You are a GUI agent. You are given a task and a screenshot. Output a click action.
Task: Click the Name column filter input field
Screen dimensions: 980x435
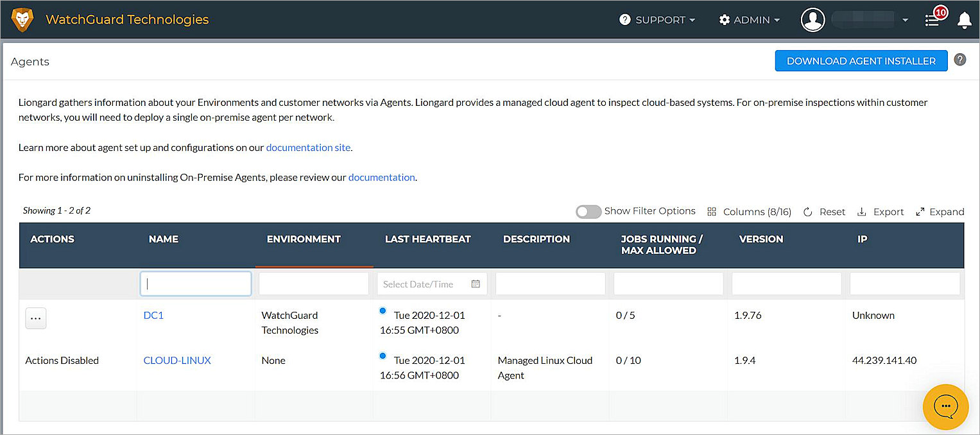point(196,284)
